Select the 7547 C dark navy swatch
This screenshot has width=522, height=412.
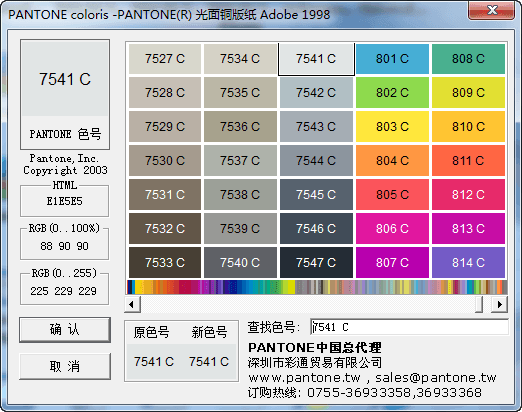pyautogui.click(x=316, y=263)
